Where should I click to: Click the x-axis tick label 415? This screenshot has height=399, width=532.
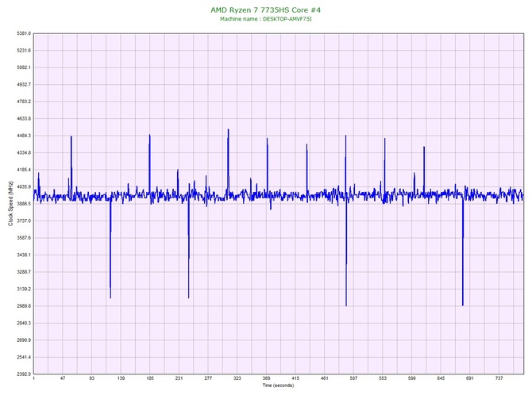click(x=295, y=378)
